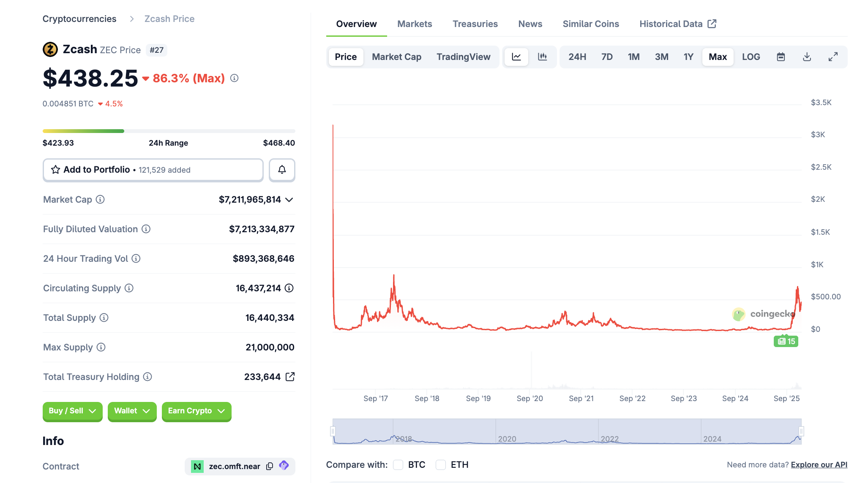Copy the zec.omft.near contract address

point(270,466)
